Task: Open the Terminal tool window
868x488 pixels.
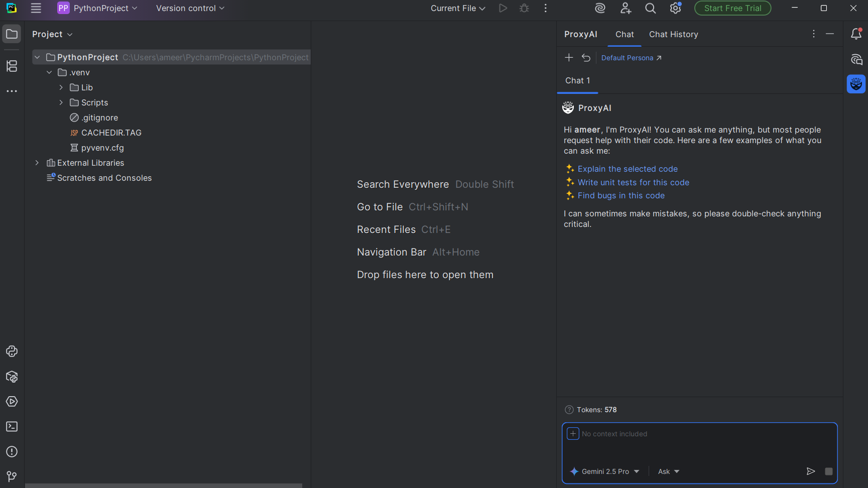Action: click(12, 427)
